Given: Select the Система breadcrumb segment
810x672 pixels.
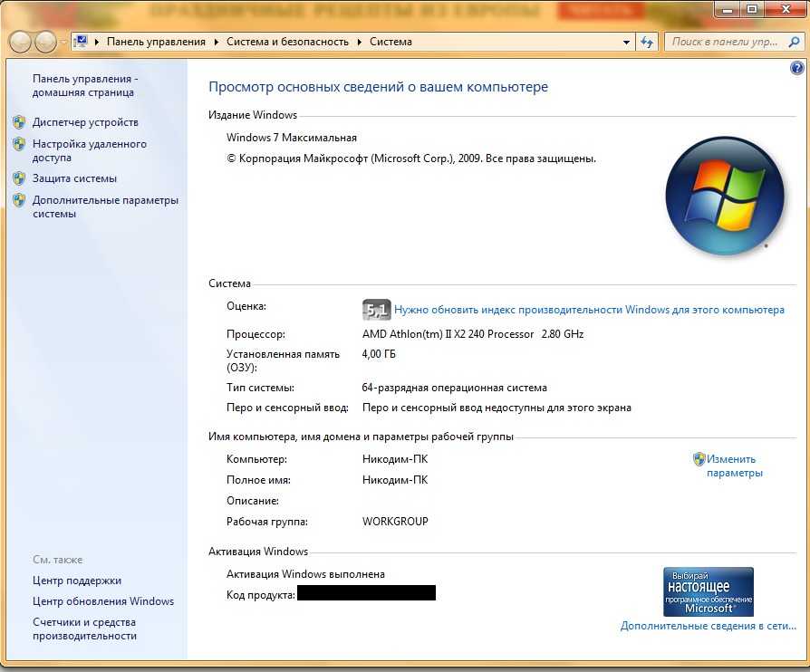Looking at the screenshot, I should tap(391, 42).
